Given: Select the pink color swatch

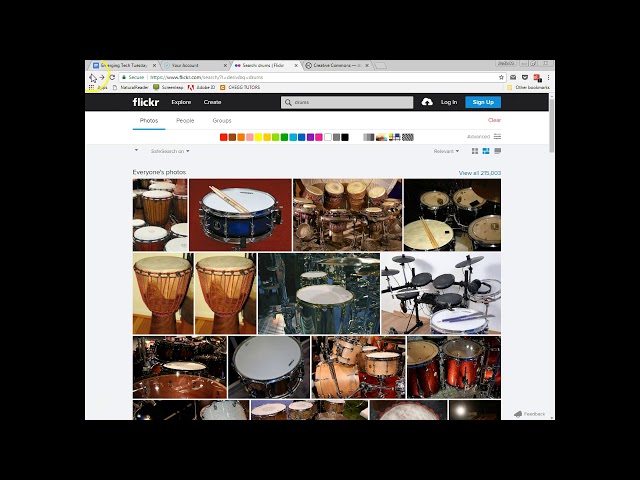Looking at the screenshot, I should point(249,137).
